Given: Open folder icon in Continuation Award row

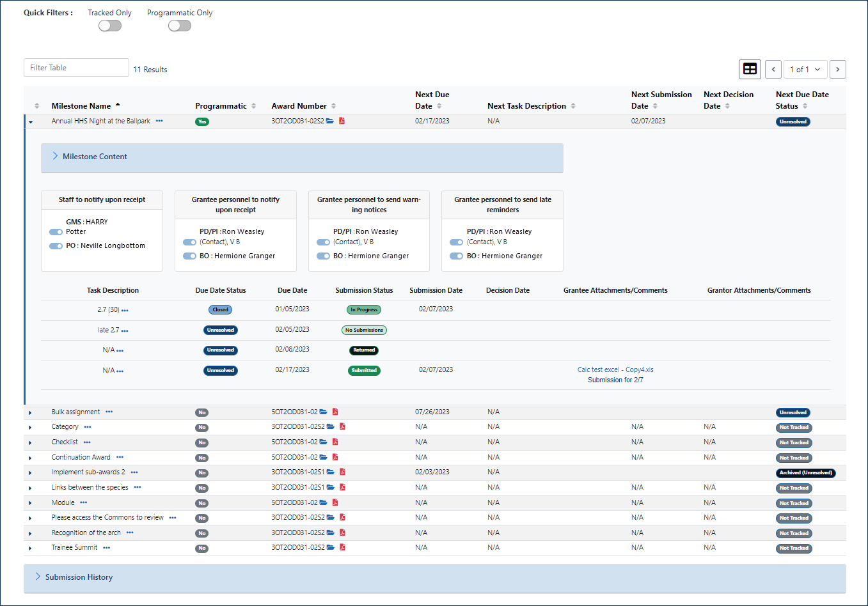Looking at the screenshot, I should tap(324, 457).
